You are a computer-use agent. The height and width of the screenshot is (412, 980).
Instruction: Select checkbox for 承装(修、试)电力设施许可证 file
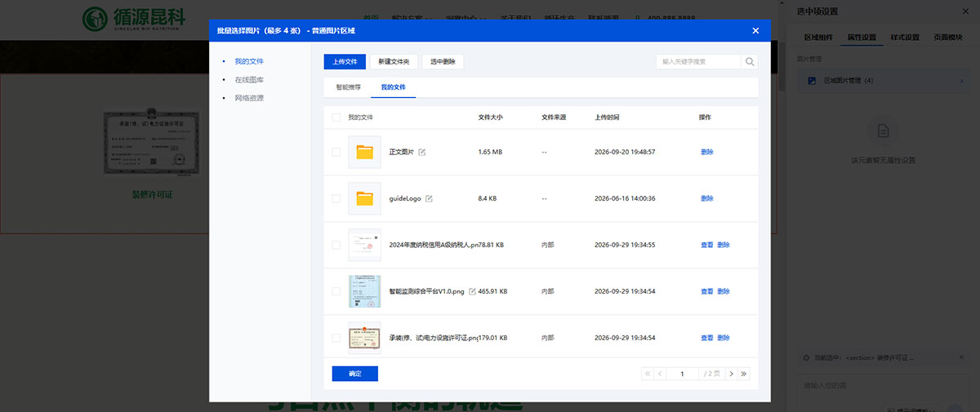point(336,338)
